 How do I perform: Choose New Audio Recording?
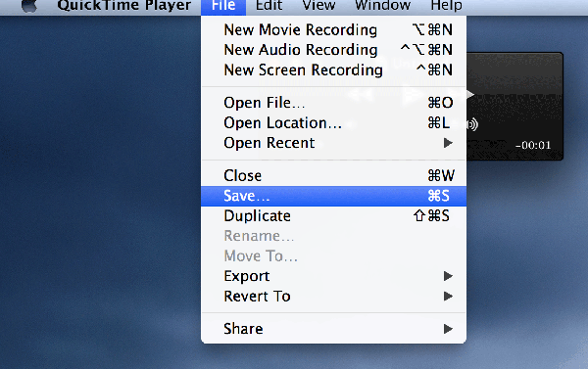point(334,50)
